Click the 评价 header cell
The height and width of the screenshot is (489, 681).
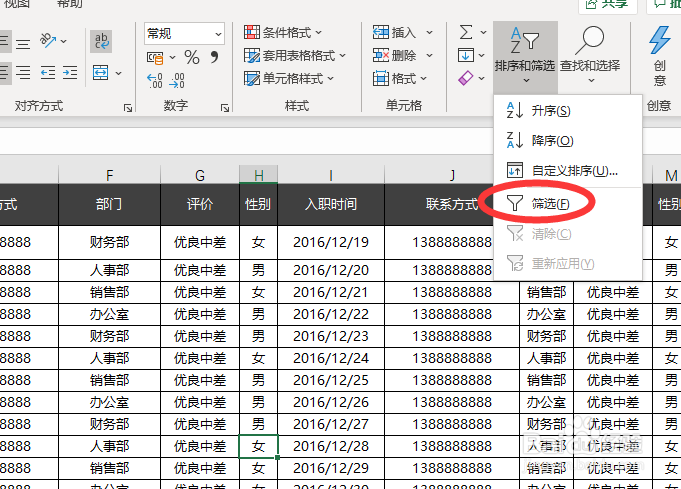pos(200,204)
